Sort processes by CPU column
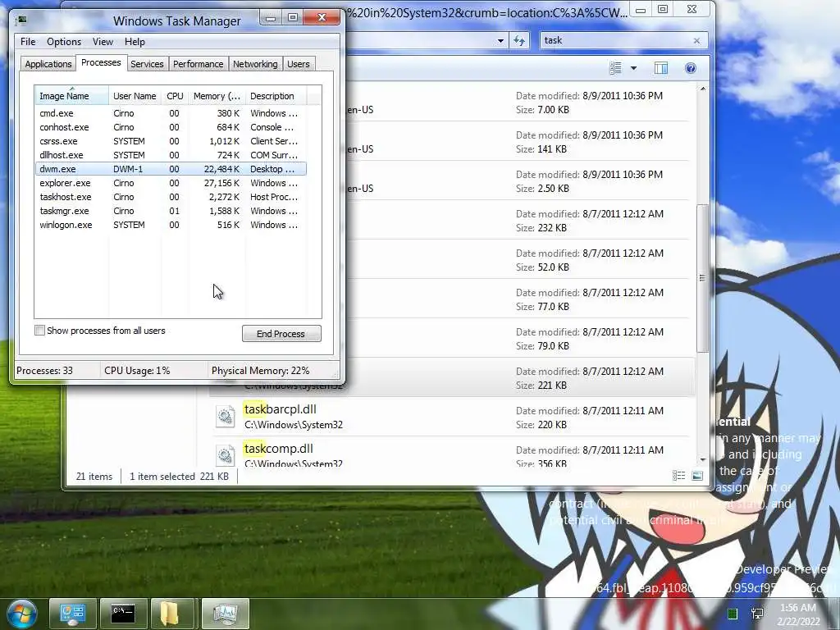 click(x=175, y=96)
